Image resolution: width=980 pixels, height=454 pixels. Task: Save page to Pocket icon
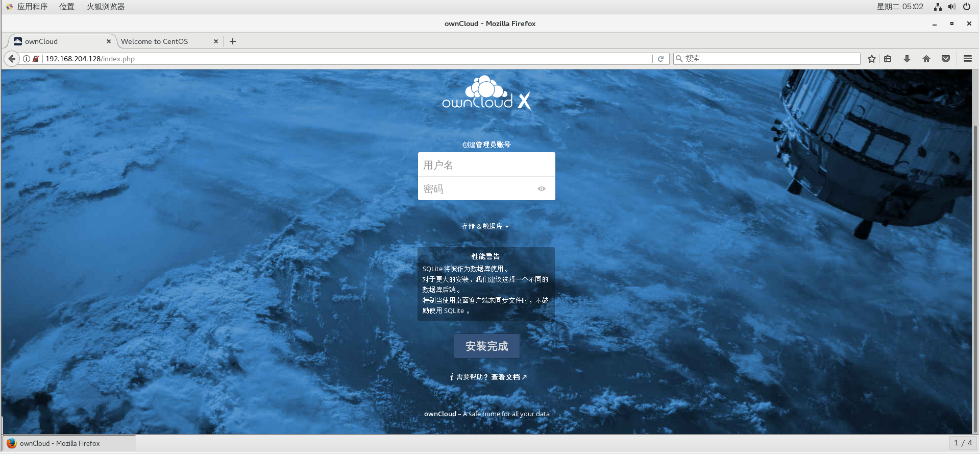(946, 59)
